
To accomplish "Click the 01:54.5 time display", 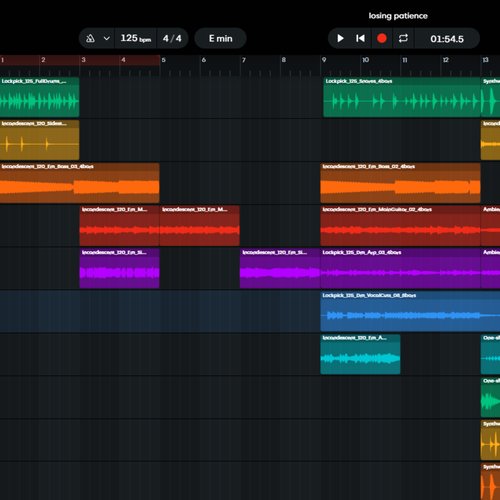I will [447, 39].
